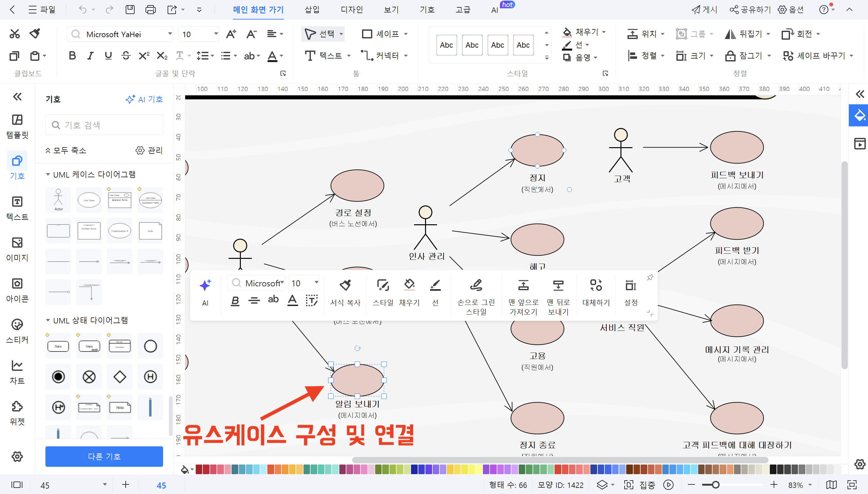Open the 삽입 ribbon tab
This screenshot has width=868, height=494.
(x=311, y=10)
